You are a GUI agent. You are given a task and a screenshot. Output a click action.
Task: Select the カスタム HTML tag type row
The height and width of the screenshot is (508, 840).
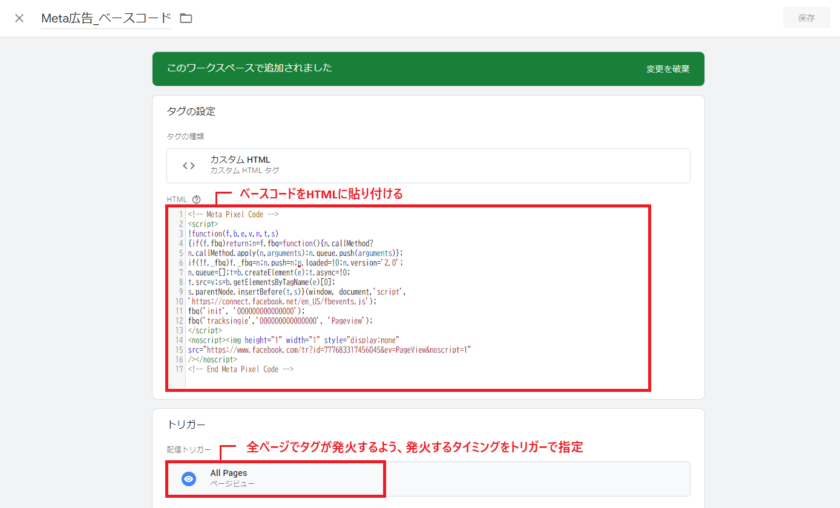(428, 165)
